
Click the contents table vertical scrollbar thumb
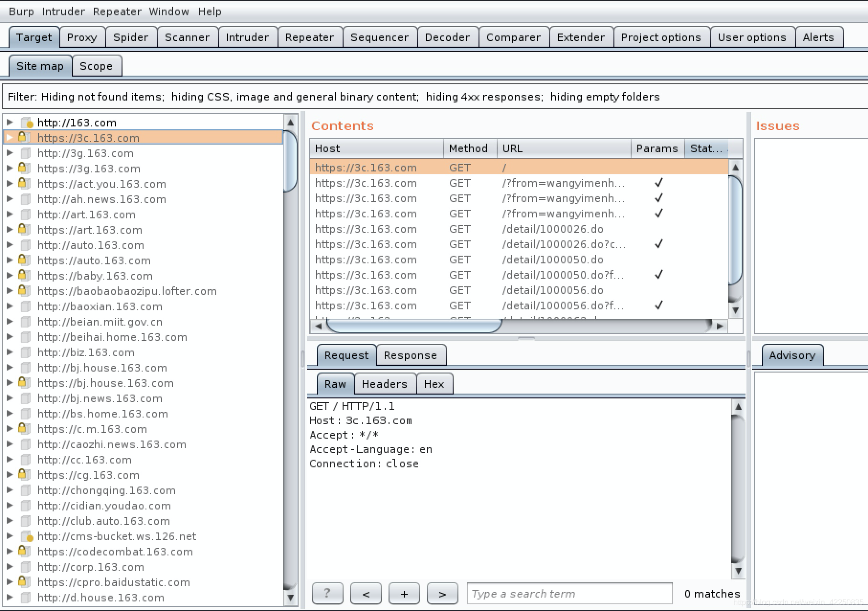735,231
